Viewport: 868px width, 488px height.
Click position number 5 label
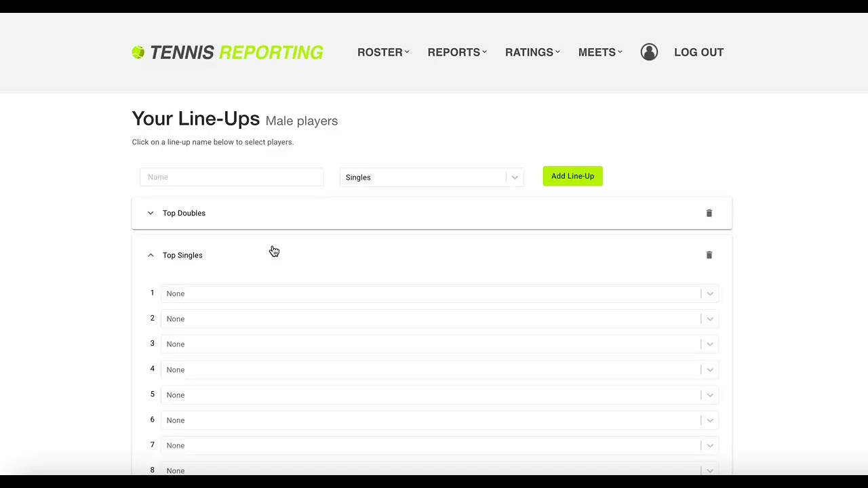pyautogui.click(x=152, y=394)
